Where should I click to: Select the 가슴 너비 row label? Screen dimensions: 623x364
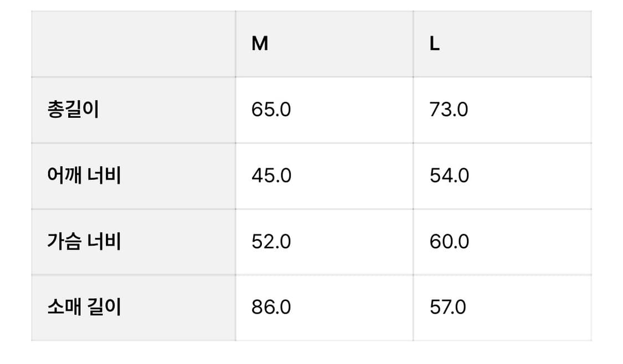(x=84, y=241)
